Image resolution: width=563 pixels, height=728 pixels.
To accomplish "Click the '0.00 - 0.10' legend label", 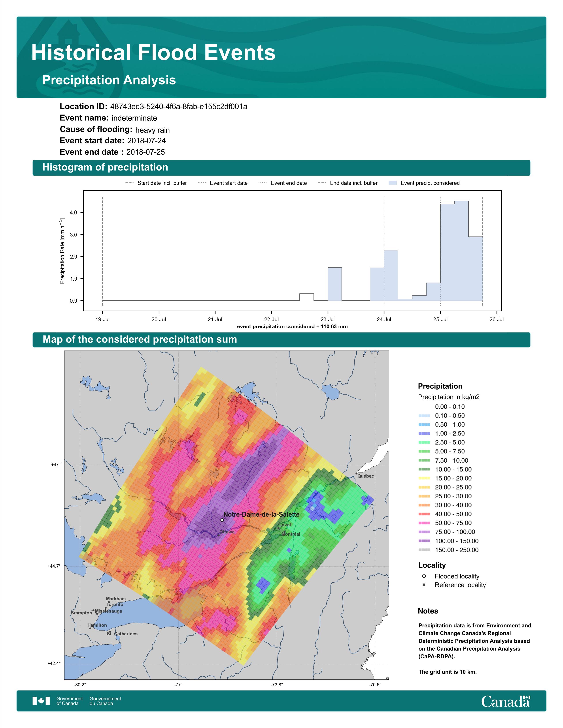I will (450, 407).
